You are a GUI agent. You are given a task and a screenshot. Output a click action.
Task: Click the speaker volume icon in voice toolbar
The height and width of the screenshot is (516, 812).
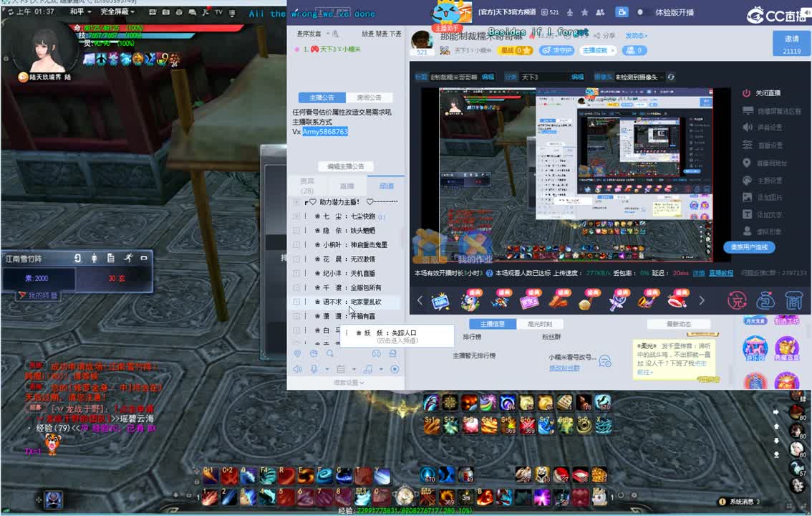click(297, 369)
